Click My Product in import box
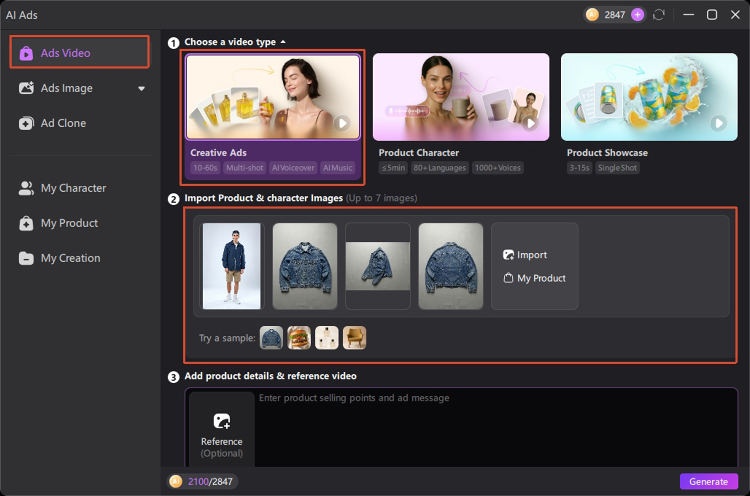 pos(534,278)
